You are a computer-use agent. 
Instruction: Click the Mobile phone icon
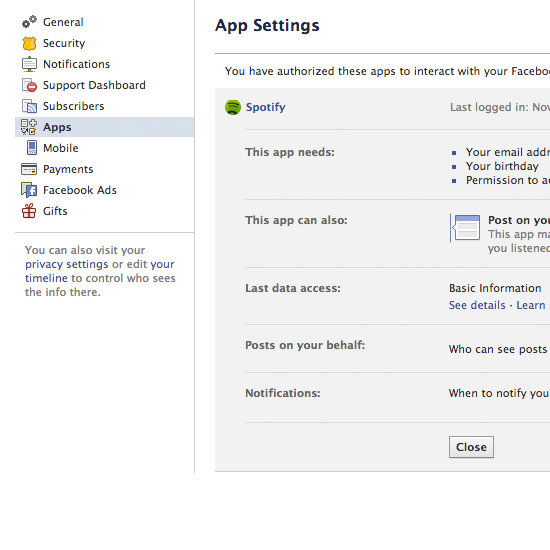coord(32,148)
